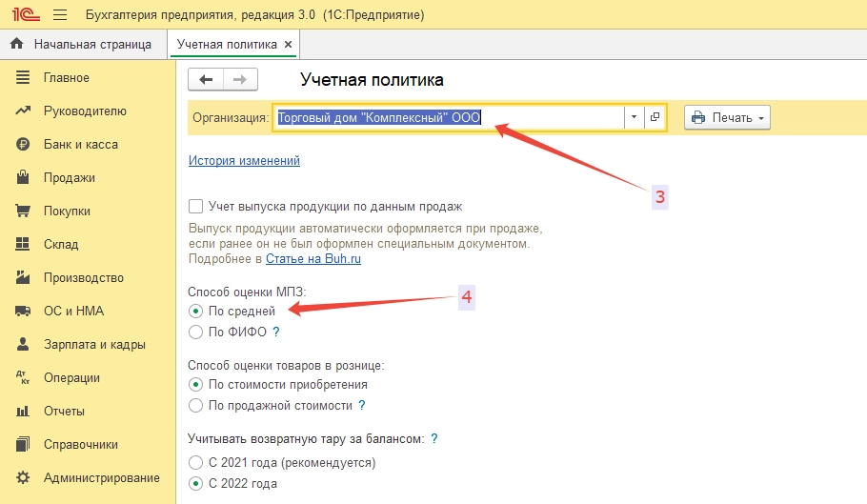The image size is (867, 504).
Task: Click the Покупки cart icon
Action: [23, 211]
